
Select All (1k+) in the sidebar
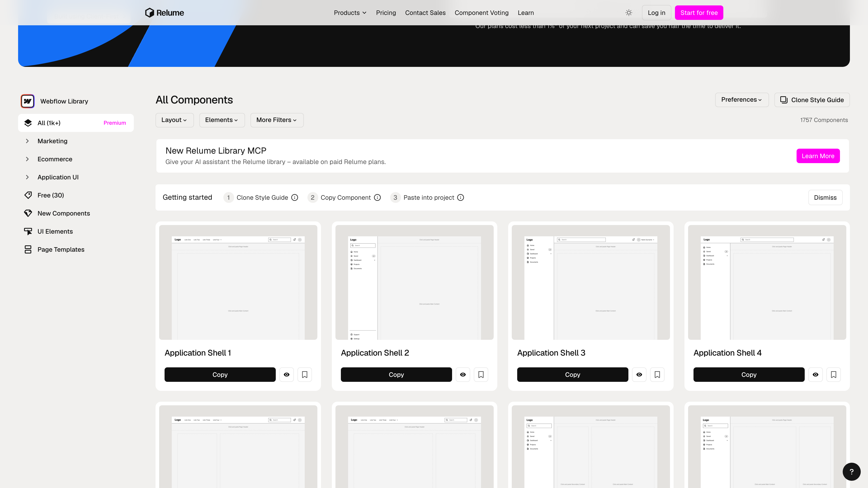pyautogui.click(x=76, y=123)
